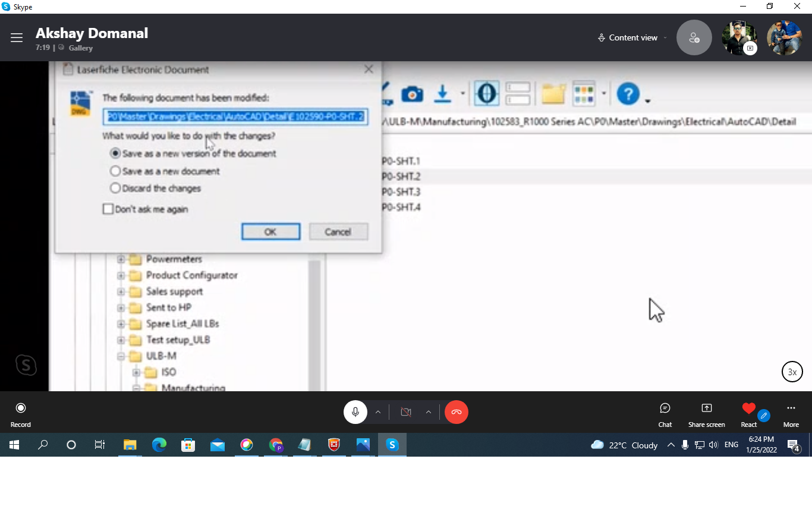
Task: Toggle the highlighted zero-globe toolbar icon
Action: coord(487,94)
